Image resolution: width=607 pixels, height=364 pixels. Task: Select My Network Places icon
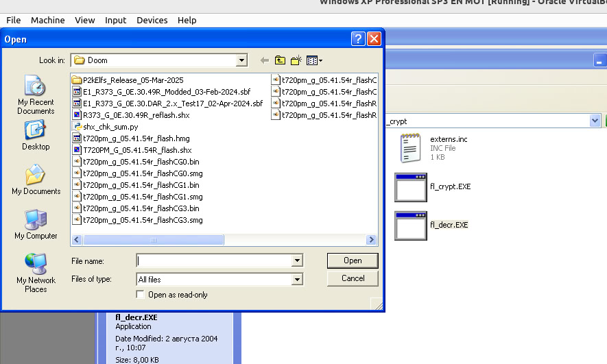36,273
